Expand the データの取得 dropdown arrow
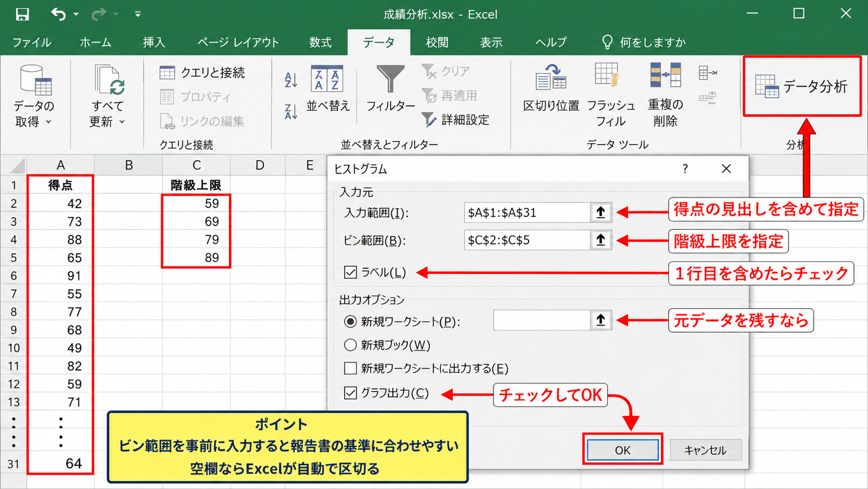Viewport: 868px width, 489px height. (49, 122)
